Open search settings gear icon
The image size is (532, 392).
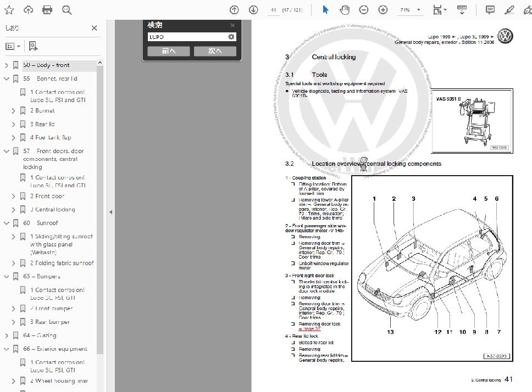[x=231, y=37]
